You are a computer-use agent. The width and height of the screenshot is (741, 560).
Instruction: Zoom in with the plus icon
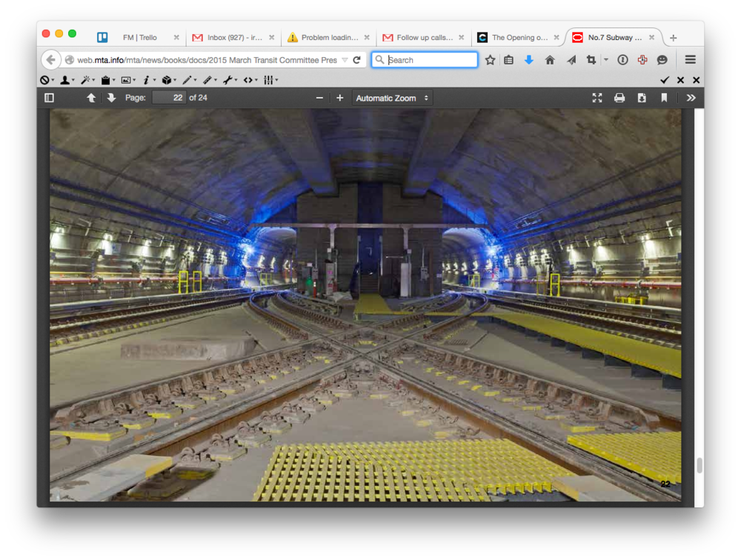pyautogui.click(x=339, y=97)
